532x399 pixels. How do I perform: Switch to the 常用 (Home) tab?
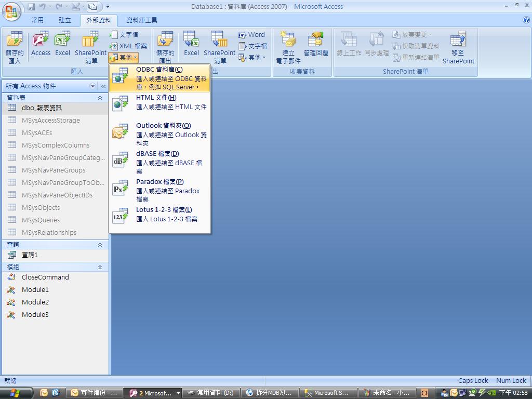click(37, 20)
